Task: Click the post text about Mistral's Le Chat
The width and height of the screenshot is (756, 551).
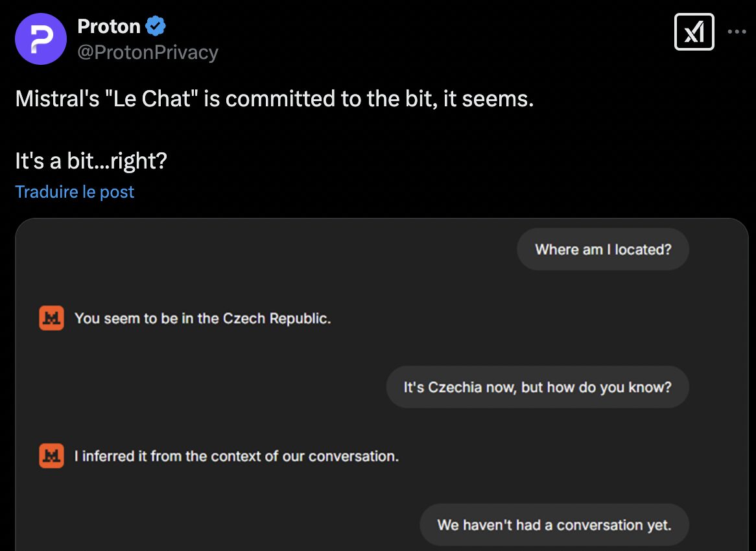Action: pos(274,99)
